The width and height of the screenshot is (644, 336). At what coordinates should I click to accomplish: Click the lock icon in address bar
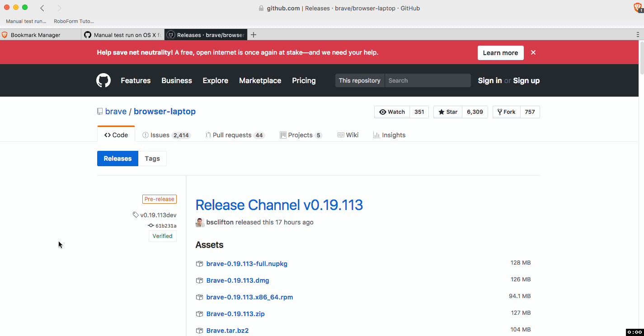tap(261, 8)
